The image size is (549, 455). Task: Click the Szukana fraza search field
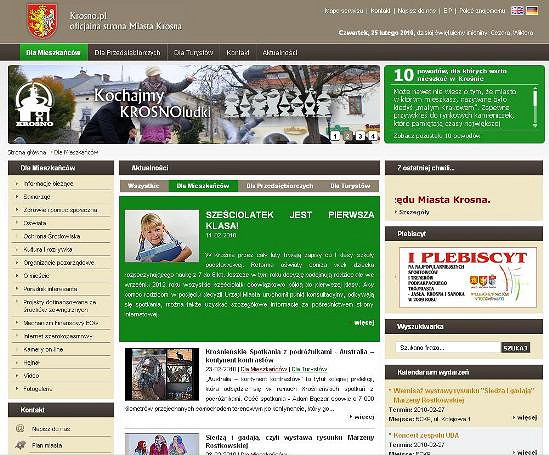(449, 348)
